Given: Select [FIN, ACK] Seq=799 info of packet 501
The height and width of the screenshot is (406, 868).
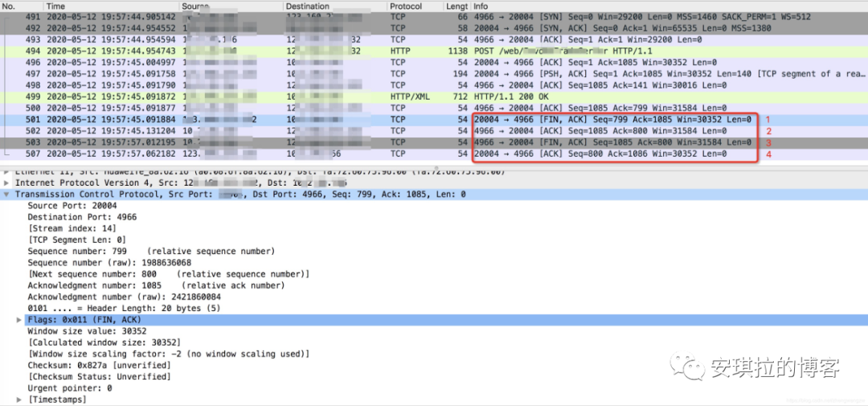Looking at the screenshot, I should (x=612, y=119).
